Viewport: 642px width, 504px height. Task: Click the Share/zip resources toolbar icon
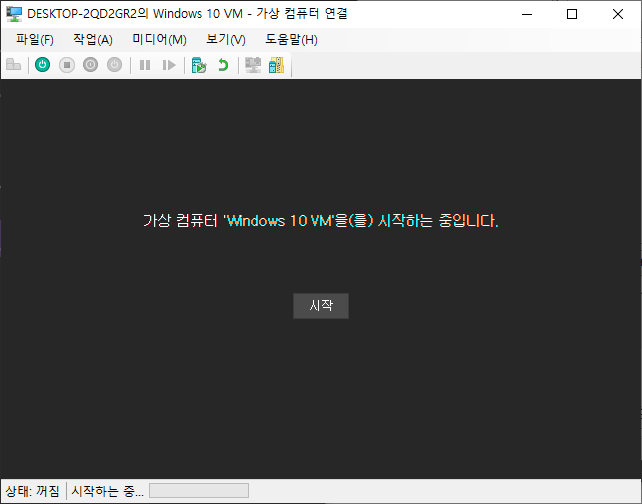coord(276,65)
